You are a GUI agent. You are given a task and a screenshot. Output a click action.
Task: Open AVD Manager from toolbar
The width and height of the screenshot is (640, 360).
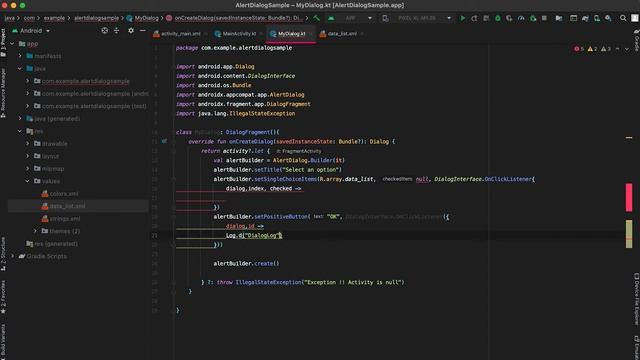pyautogui.click(x=597, y=18)
